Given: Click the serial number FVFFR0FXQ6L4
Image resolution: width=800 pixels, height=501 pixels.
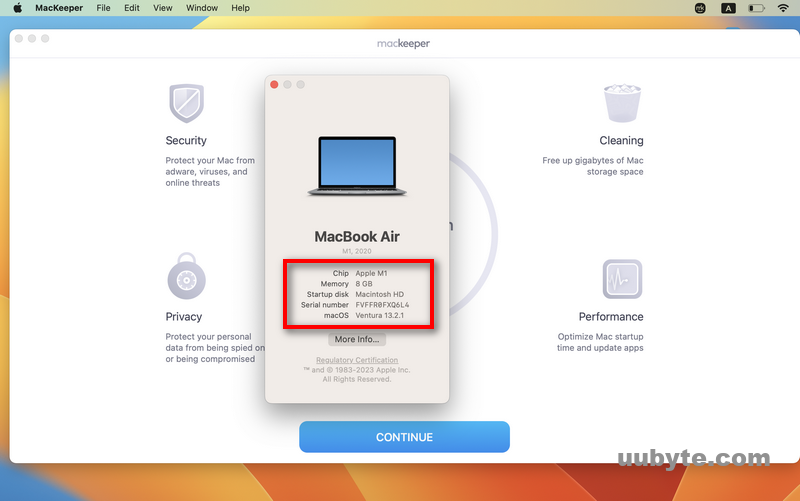Looking at the screenshot, I should click(382, 305).
